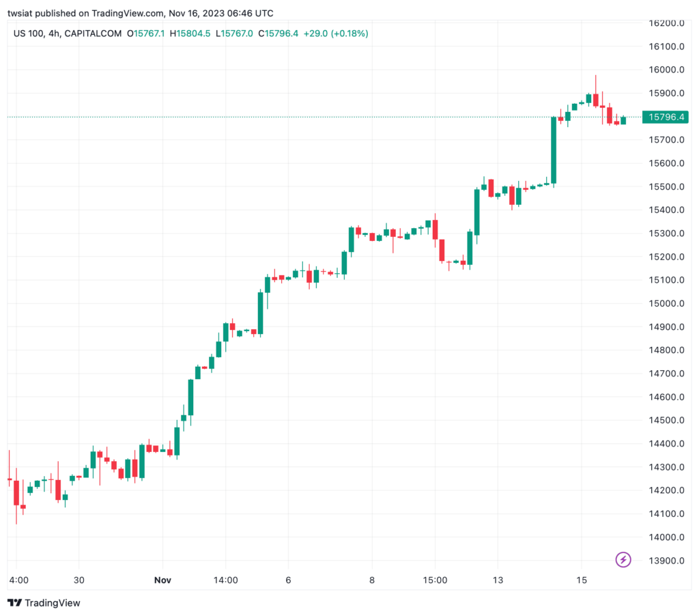
Task: Click the 14:00 time axis label
Action: click(225, 580)
